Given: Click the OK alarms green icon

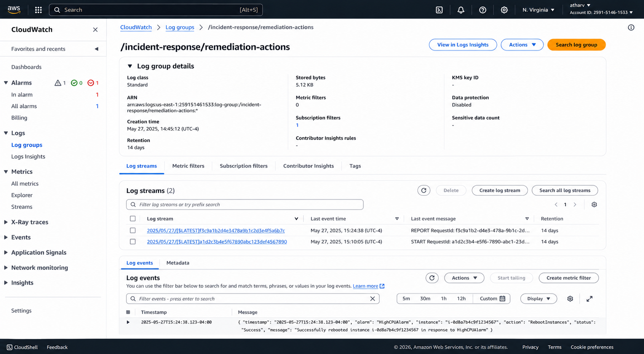Looking at the screenshot, I should pyautogui.click(x=74, y=83).
